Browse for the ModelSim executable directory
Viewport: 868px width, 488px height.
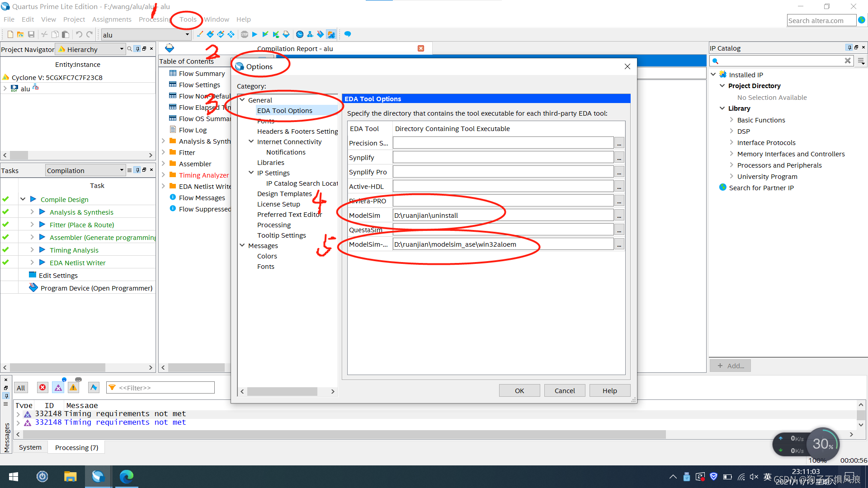[619, 216]
